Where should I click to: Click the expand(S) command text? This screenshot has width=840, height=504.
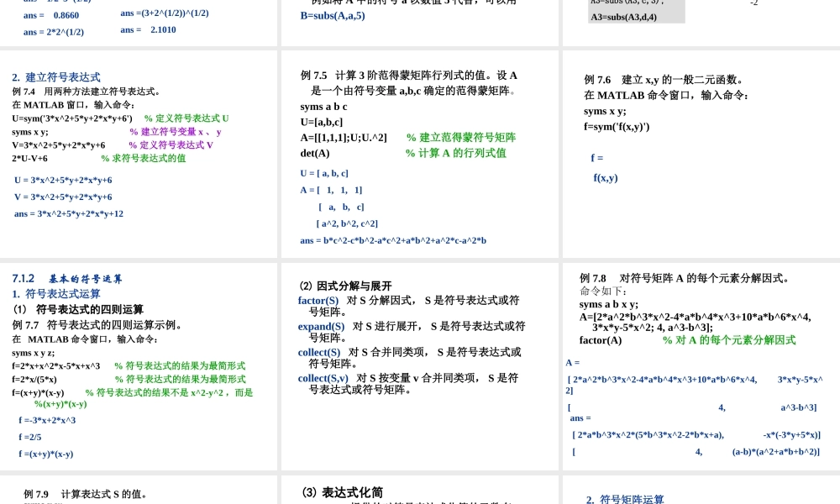[321, 327]
